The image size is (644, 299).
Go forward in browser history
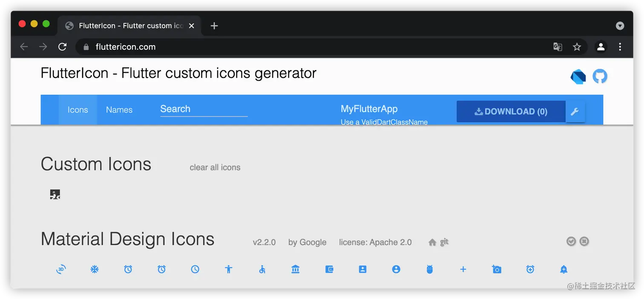point(43,47)
